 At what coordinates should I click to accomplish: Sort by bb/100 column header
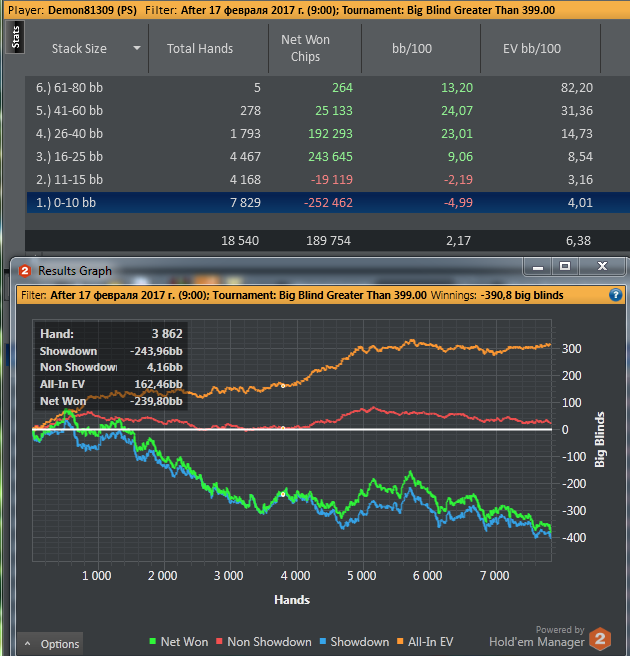click(x=412, y=49)
